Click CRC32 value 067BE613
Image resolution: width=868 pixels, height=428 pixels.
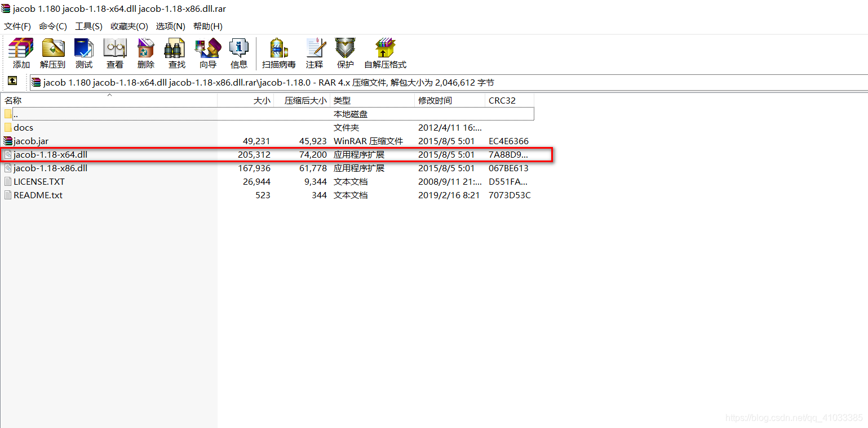509,168
